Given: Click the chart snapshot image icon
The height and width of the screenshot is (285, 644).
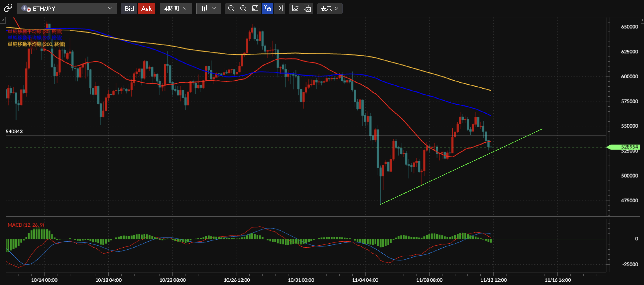Looking at the screenshot, I should tap(307, 8).
